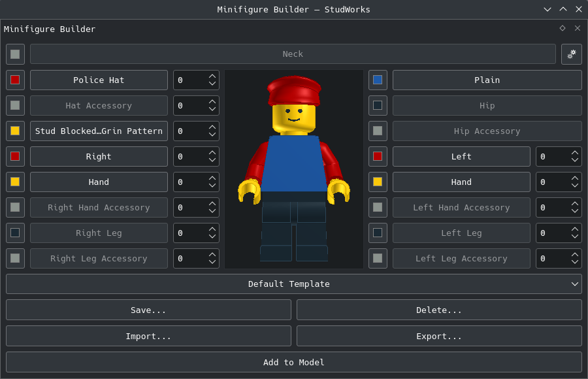Open the minifigure settings gear icon

[572, 54]
